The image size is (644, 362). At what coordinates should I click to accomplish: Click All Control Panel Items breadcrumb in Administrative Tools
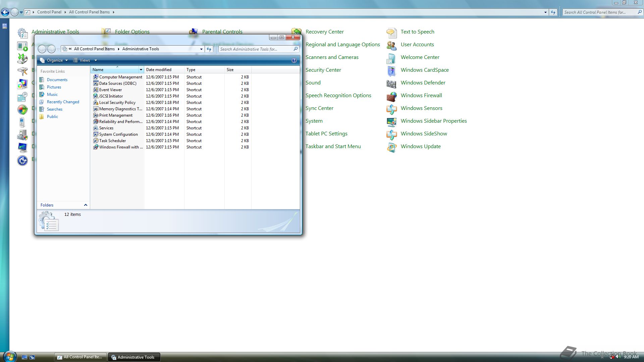(x=94, y=49)
